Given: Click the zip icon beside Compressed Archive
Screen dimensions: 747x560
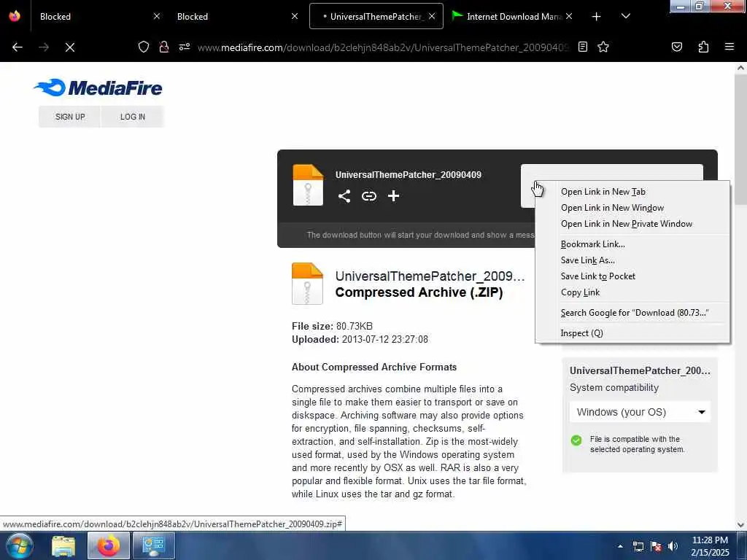Looking at the screenshot, I should tap(307, 284).
